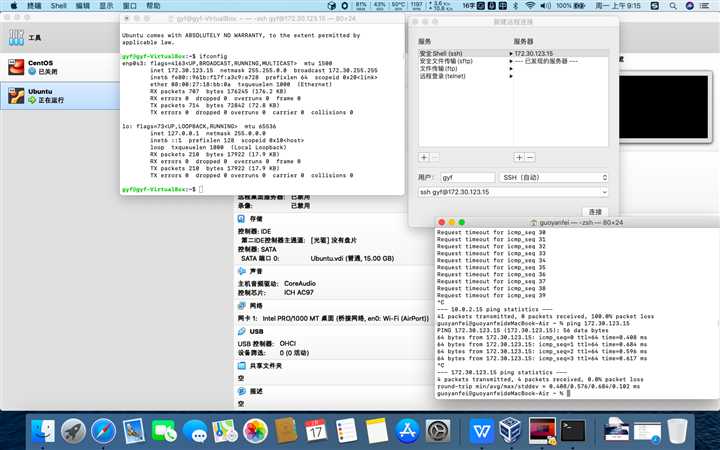This screenshot has height=450, width=720.
Task: Click the Wi-Fi status icon in menu bar
Action: pos(530,6)
